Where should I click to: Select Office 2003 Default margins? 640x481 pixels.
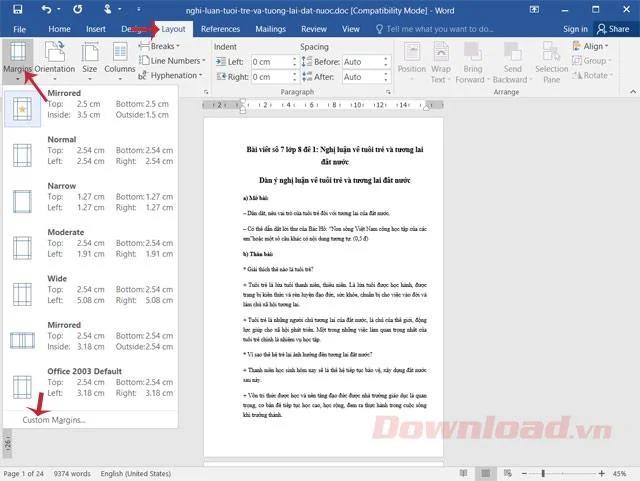pyautogui.click(x=90, y=383)
